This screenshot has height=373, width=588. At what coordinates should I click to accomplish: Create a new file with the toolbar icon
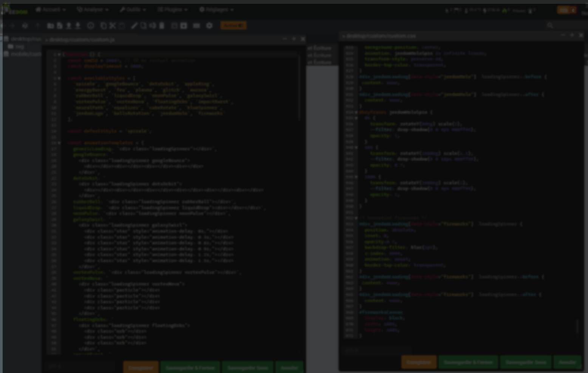click(x=60, y=26)
